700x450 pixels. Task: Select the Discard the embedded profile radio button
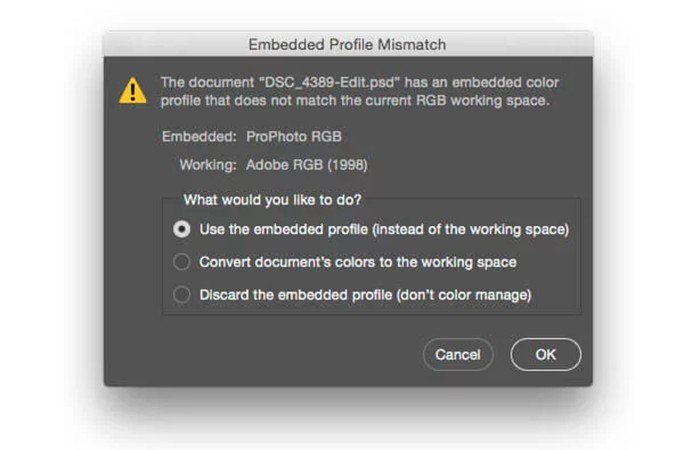click(182, 295)
